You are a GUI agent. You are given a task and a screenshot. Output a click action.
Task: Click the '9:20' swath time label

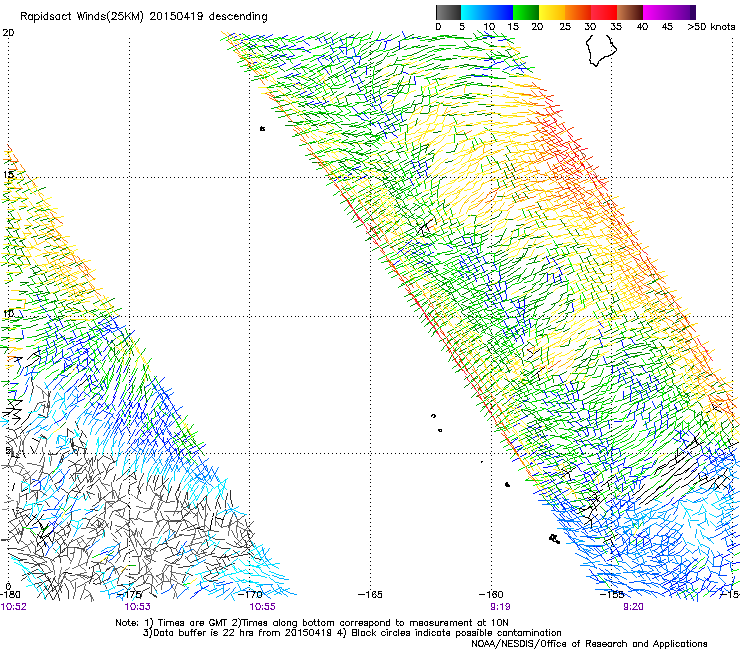click(x=633, y=607)
